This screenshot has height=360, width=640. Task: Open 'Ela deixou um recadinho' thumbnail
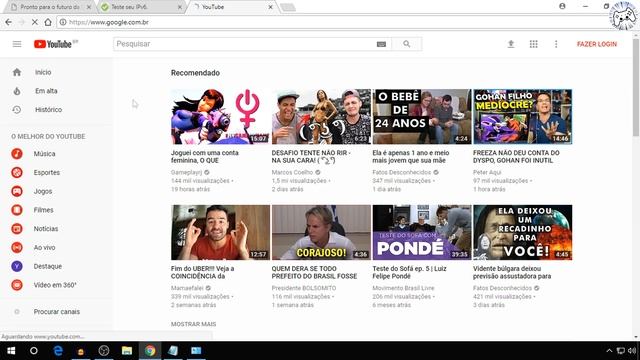[522, 232]
